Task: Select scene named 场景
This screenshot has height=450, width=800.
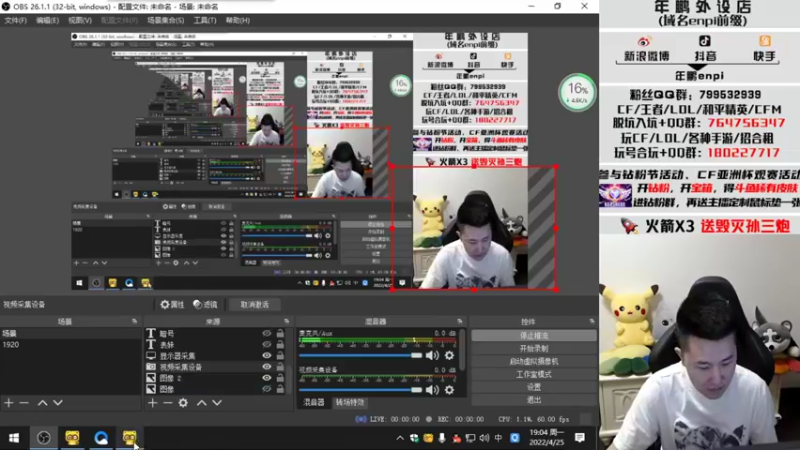Action: point(70,333)
